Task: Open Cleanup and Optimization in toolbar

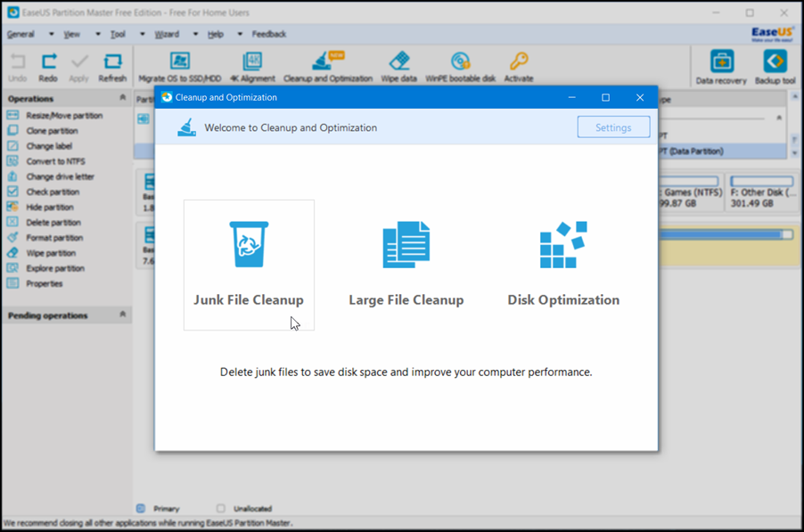Action: [x=328, y=68]
